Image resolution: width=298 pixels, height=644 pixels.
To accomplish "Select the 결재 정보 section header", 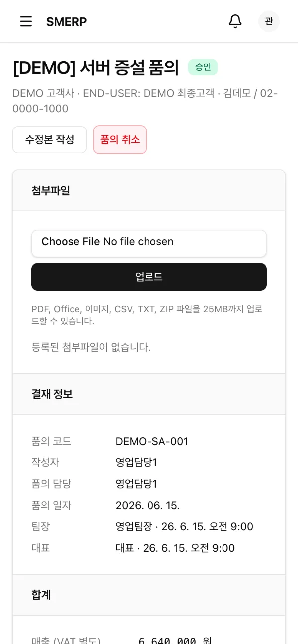I will pyautogui.click(x=149, y=394).
